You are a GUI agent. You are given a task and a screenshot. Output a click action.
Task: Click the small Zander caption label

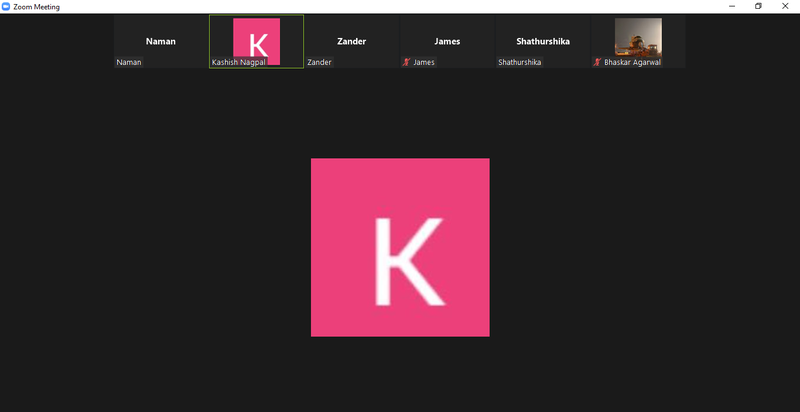(319, 62)
